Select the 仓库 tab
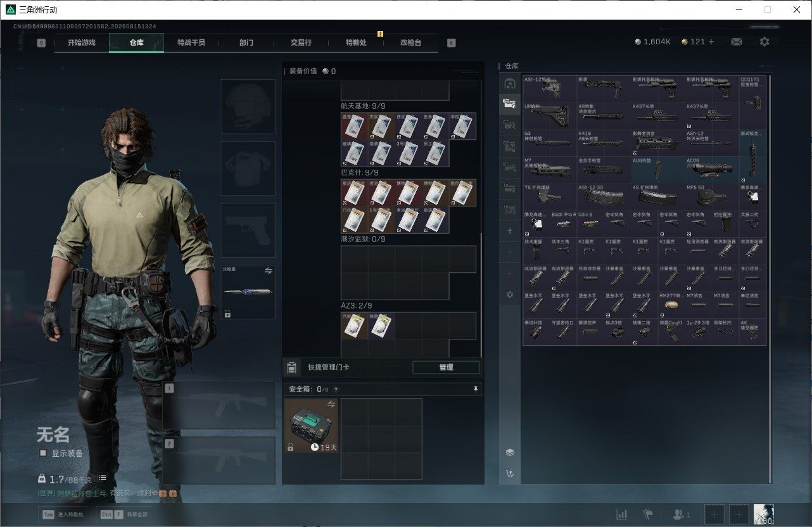 coord(136,42)
